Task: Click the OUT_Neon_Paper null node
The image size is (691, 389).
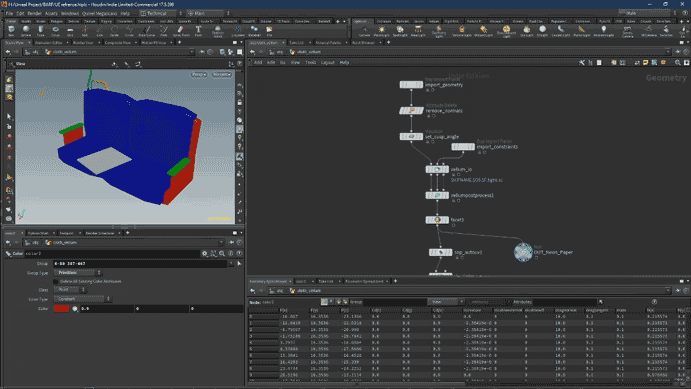Action: click(x=523, y=252)
